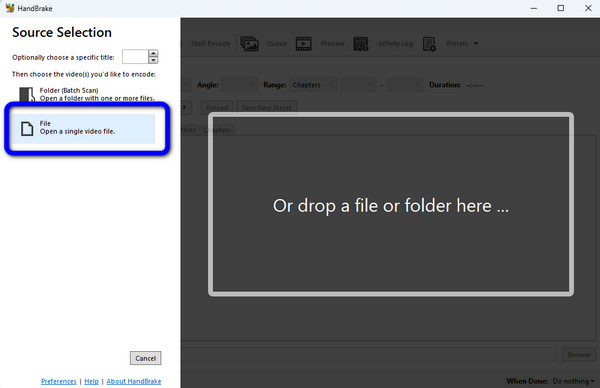Image resolution: width=600 pixels, height=388 pixels.
Task: Open the About HandBrake link
Action: pos(134,381)
